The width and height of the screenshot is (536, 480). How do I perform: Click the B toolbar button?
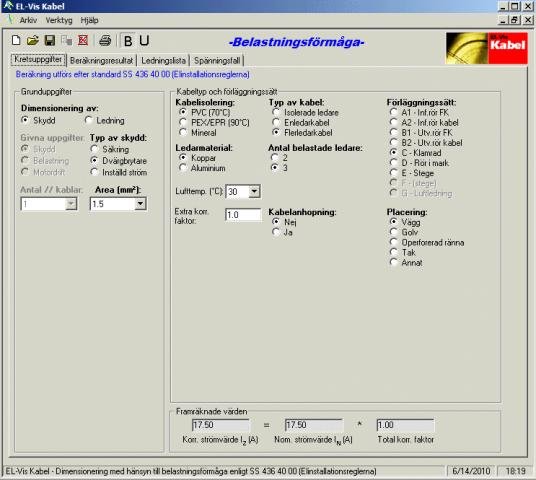point(128,41)
